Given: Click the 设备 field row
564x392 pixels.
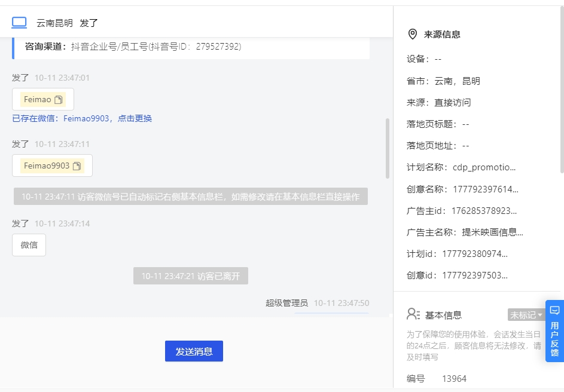Looking at the screenshot, I should (424, 59).
